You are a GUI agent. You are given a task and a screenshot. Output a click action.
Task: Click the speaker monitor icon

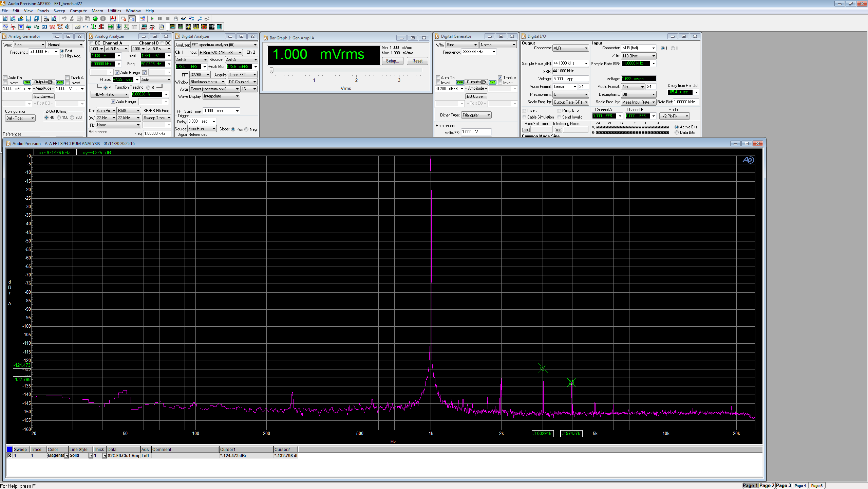pyautogui.click(x=68, y=27)
